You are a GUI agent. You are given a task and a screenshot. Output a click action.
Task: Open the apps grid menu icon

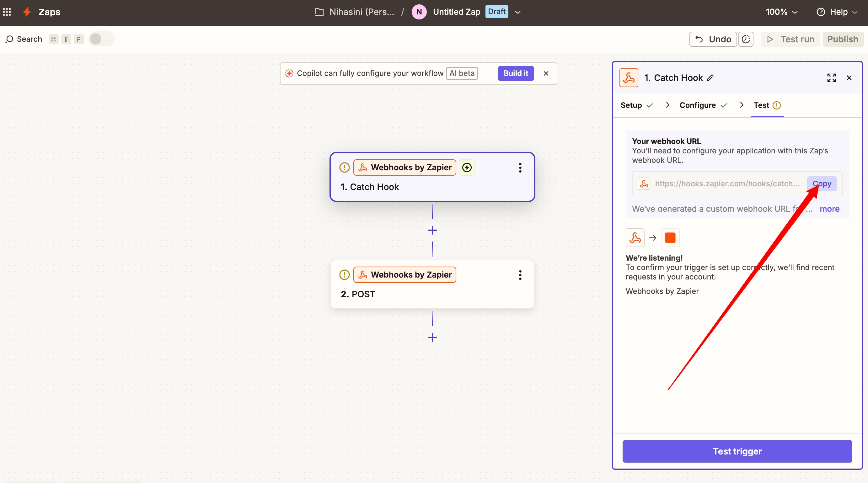pyautogui.click(x=7, y=12)
